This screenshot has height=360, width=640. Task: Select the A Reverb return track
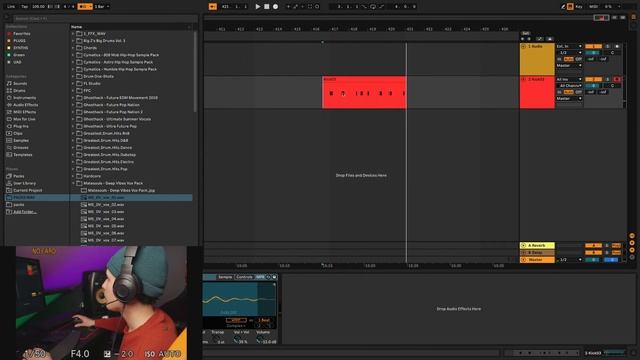(537, 245)
